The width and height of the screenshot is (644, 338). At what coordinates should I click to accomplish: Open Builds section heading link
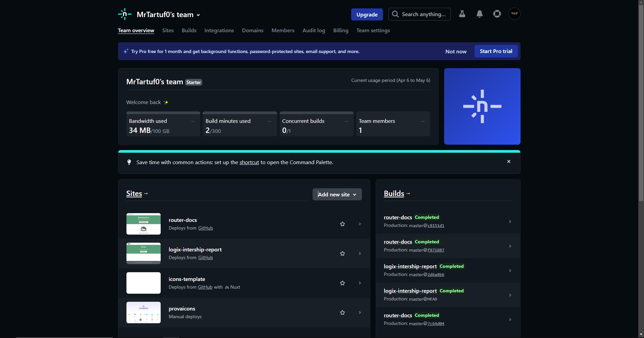394,194
